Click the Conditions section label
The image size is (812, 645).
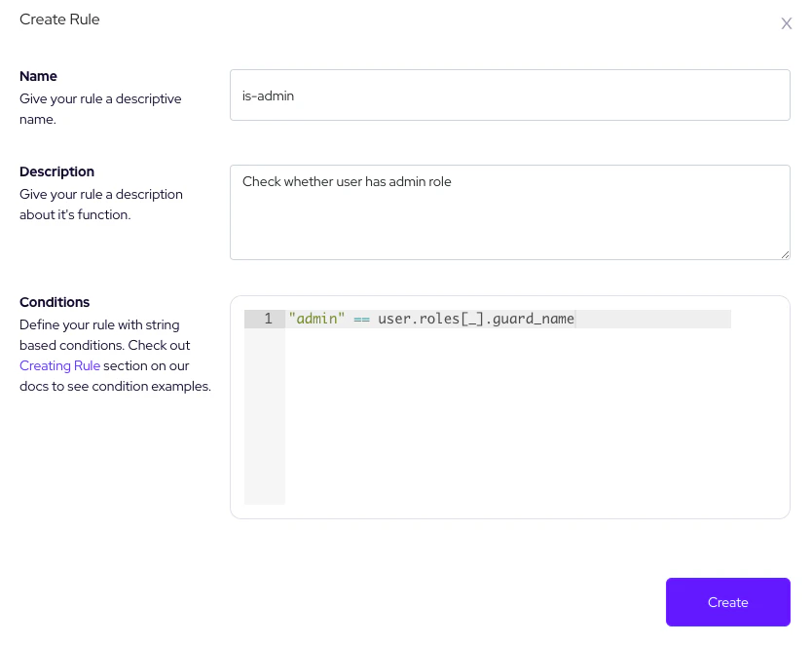point(55,302)
